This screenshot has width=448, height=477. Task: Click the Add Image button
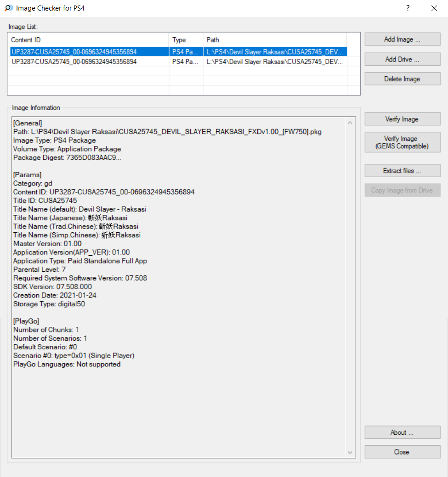(403, 39)
